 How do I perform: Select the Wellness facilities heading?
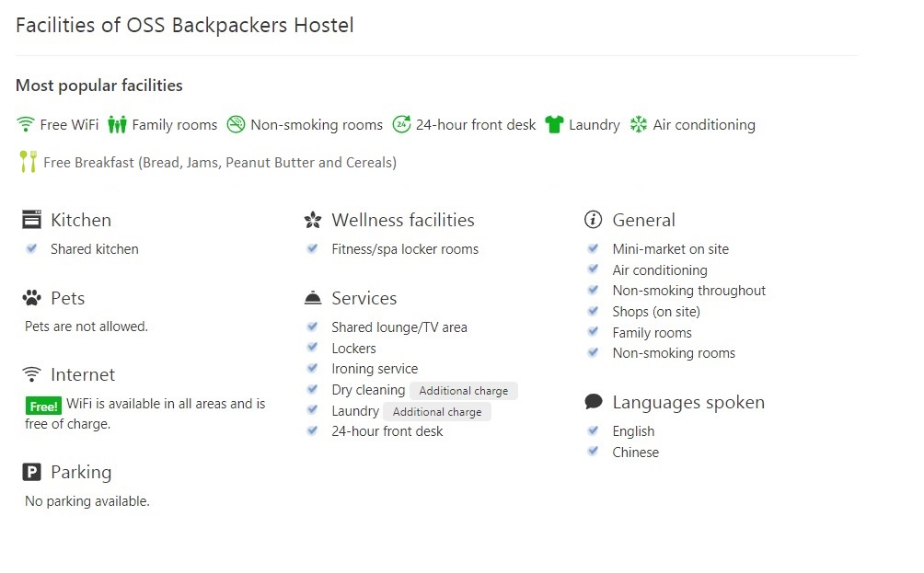tap(403, 221)
